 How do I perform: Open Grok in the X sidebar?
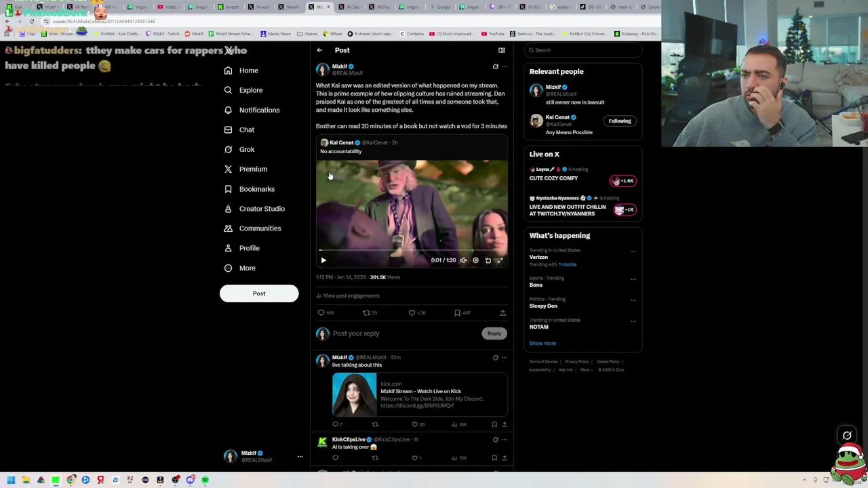(239, 149)
